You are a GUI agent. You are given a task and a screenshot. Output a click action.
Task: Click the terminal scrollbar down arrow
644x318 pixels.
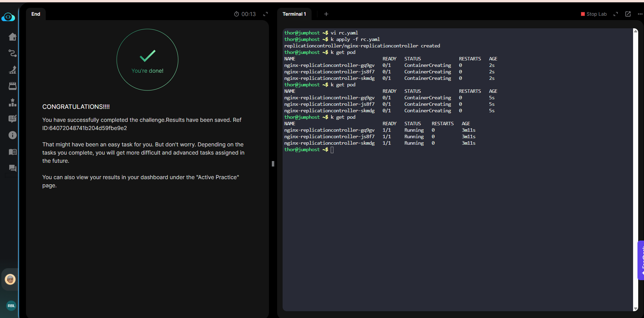[635, 308]
